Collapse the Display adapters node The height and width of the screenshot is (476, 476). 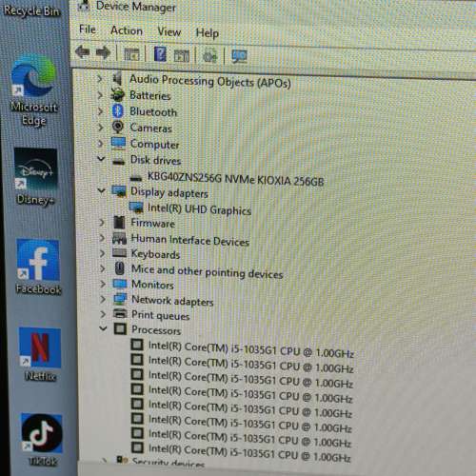[x=101, y=190]
